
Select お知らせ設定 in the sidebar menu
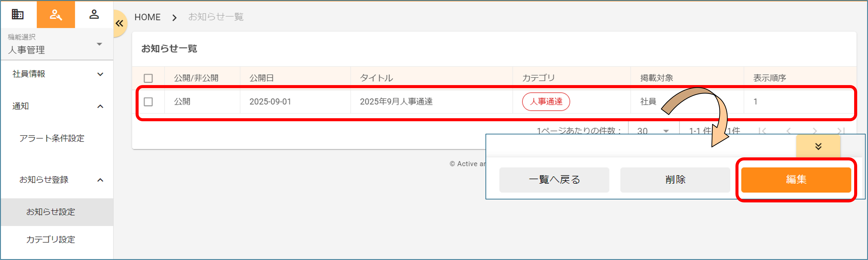tap(51, 212)
